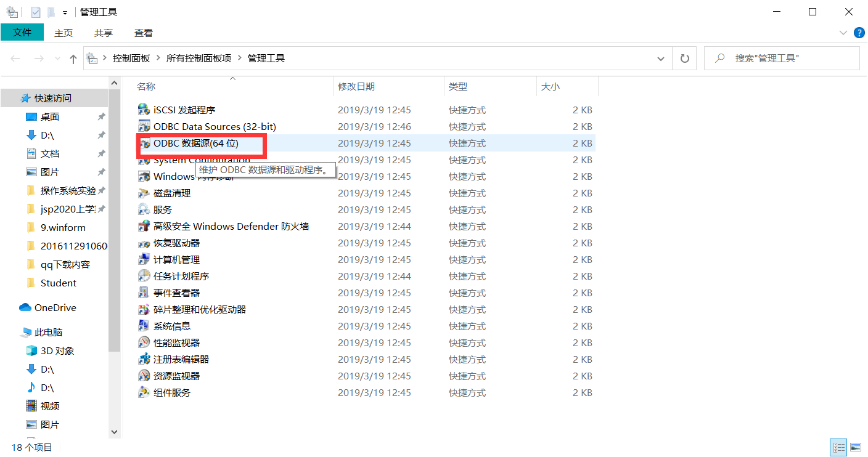Select the 资源监视器 icon
This screenshot has width=868, height=457.
pos(144,376)
